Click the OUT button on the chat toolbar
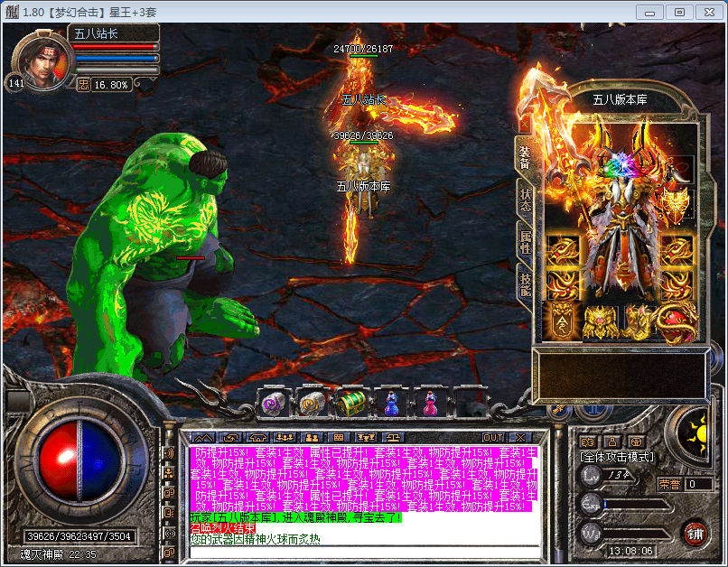The width and height of the screenshot is (728, 567). point(492,438)
